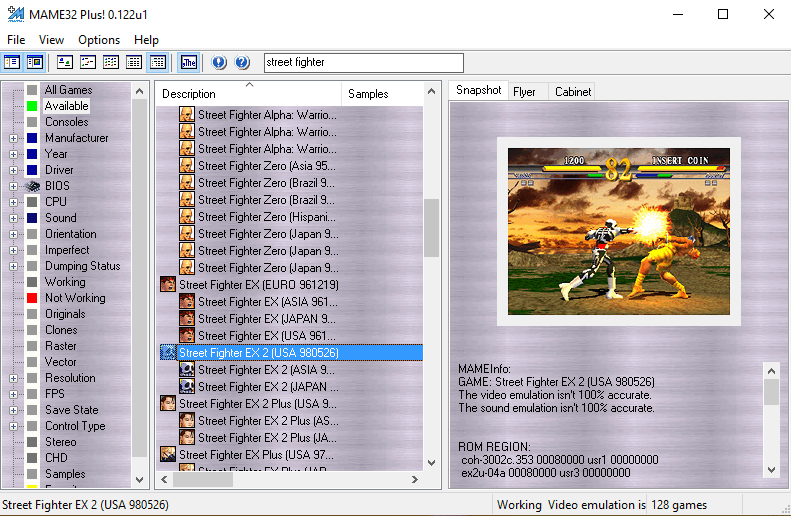Screen dimensions: 795x519
Task: Select the Clones folder
Action: tap(61, 330)
